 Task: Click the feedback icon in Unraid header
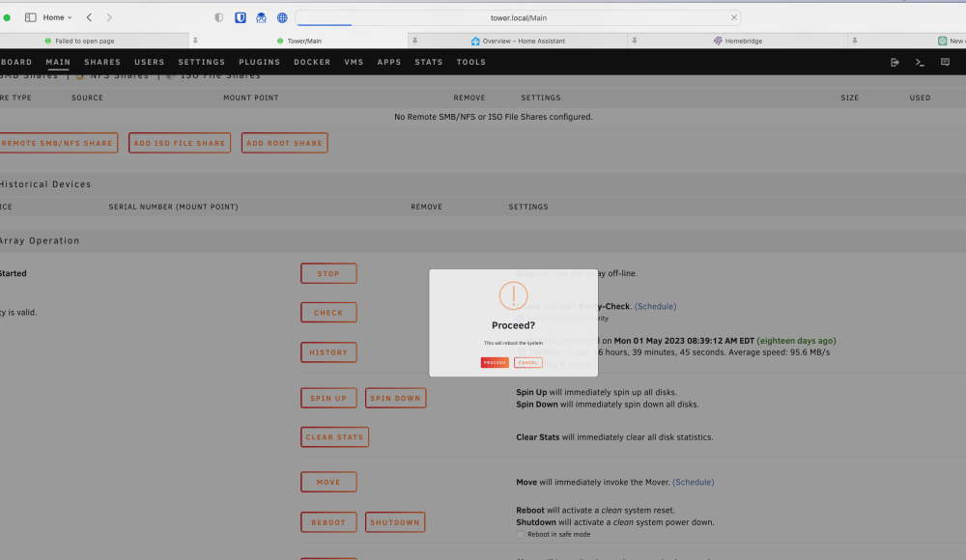coord(945,62)
